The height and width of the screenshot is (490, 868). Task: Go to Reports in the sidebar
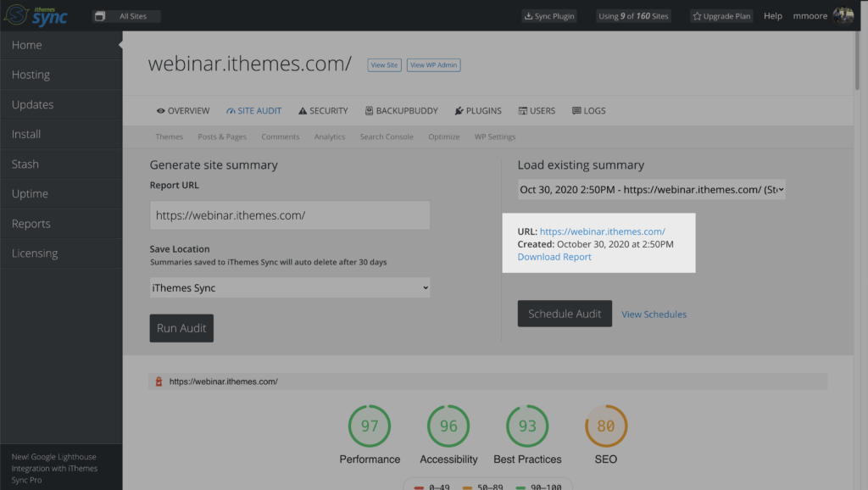pos(61,224)
